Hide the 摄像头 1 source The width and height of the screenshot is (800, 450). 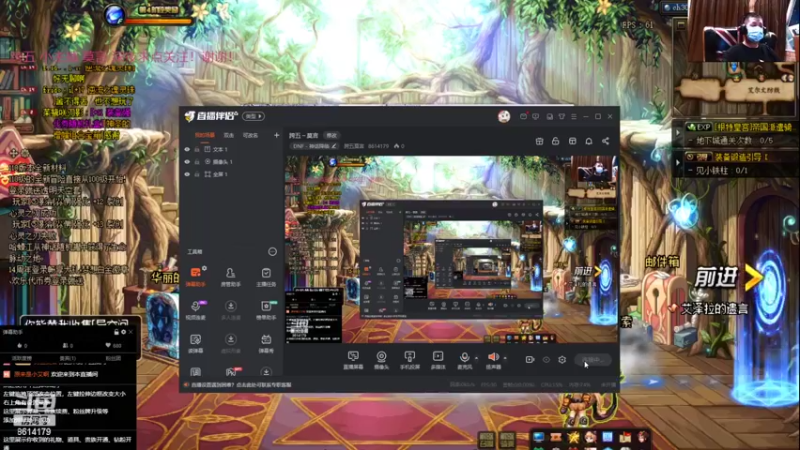(x=187, y=162)
